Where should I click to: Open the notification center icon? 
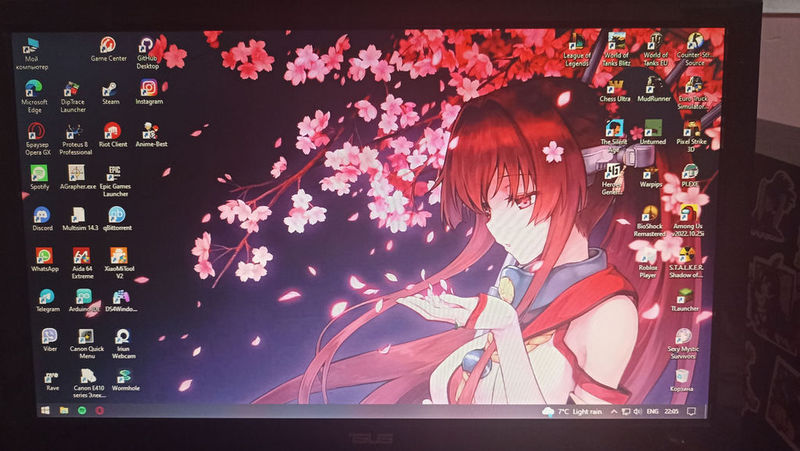pos(691,411)
